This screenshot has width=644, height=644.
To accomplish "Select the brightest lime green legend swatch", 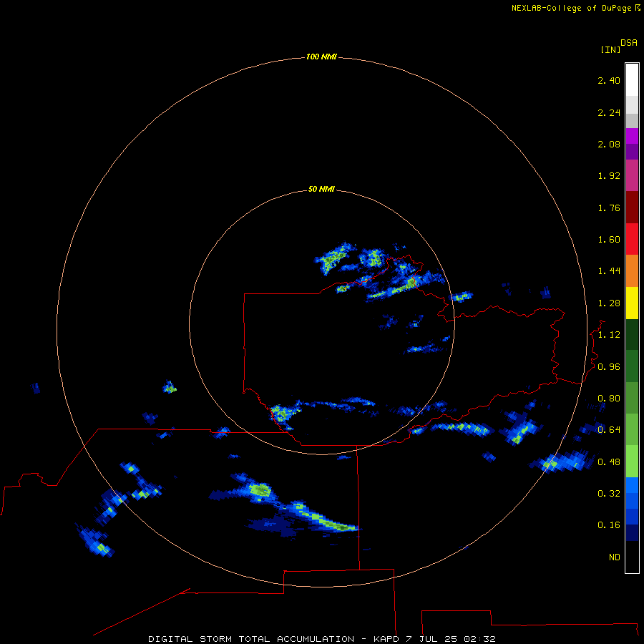I will [632, 462].
